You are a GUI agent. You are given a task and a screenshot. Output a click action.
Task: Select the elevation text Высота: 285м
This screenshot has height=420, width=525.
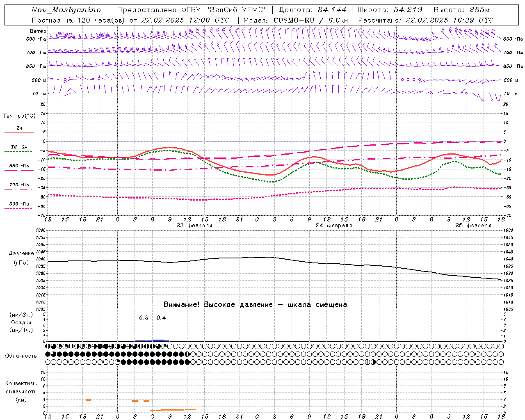(x=461, y=10)
